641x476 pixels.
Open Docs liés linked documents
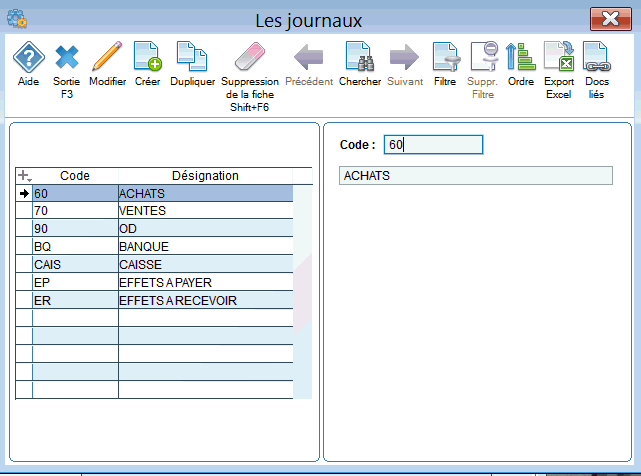point(596,59)
